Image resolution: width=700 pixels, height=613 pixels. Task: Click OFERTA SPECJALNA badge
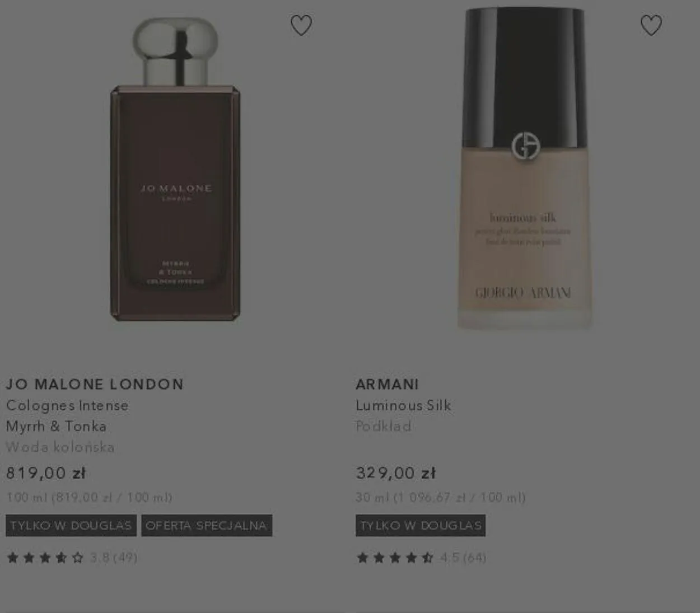coord(207,526)
